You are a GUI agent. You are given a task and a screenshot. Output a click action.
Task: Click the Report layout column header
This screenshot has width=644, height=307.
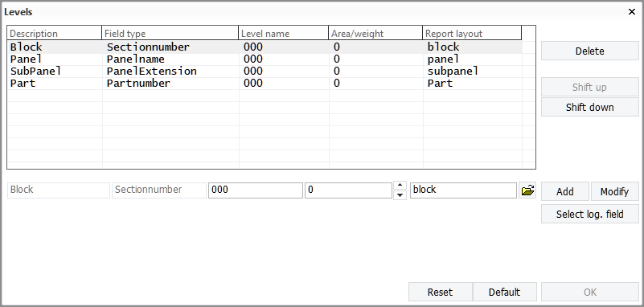[x=472, y=33]
